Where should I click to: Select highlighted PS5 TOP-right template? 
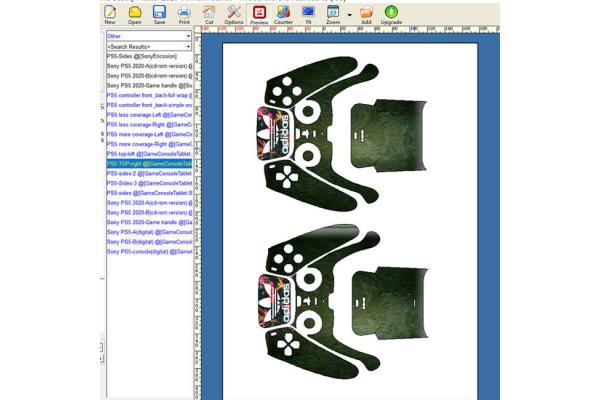tap(149, 164)
